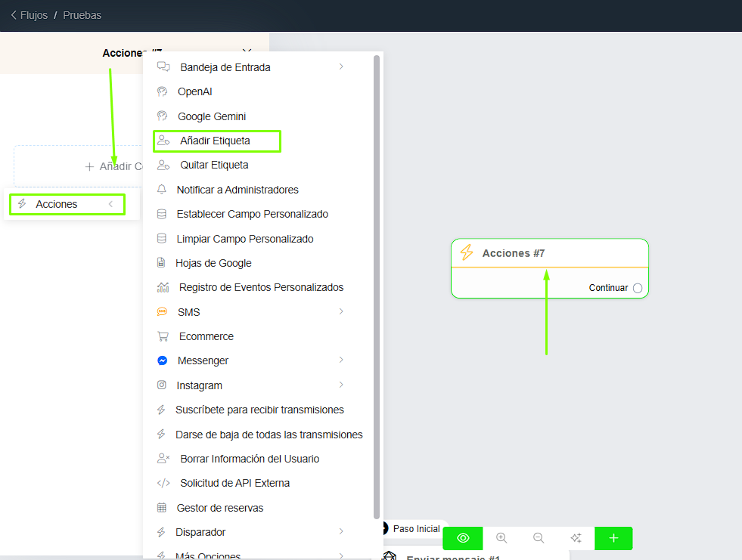Click the zoom out magnifier icon
Viewport: 742px width, 560px height.
point(539,538)
